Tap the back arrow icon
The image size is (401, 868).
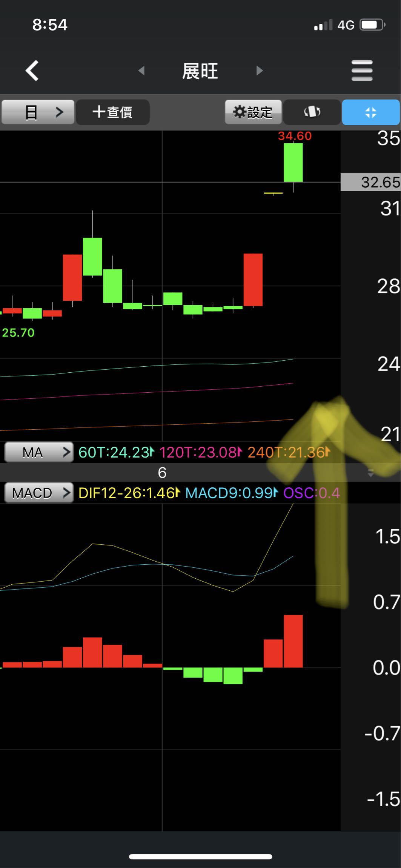coord(32,71)
